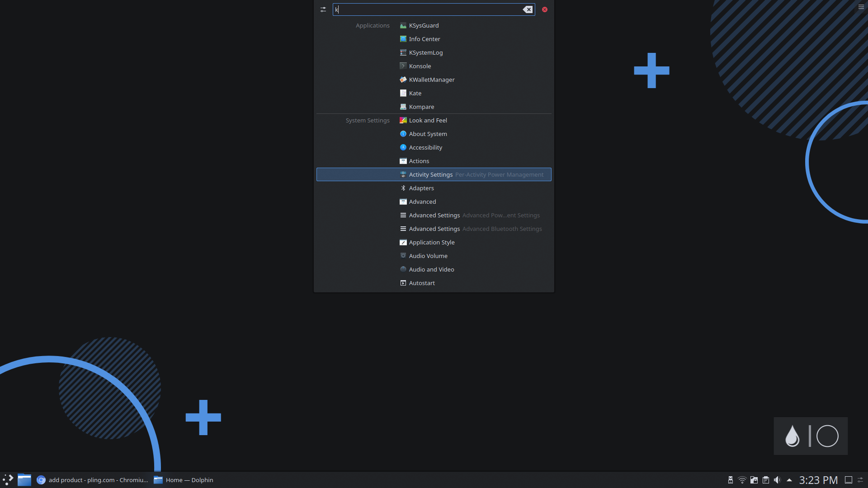Open Konsole terminal
The height and width of the screenshot is (488, 868).
pos(434,66)
